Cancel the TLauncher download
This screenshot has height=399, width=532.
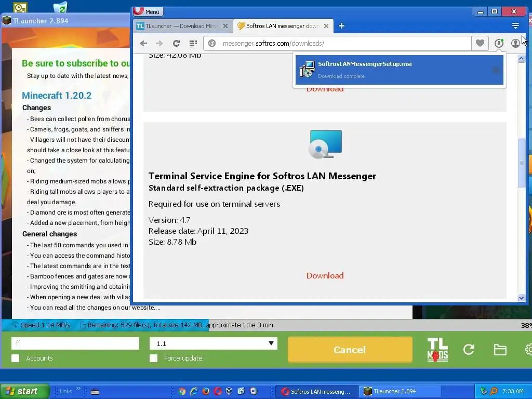(x=350, y=350)
